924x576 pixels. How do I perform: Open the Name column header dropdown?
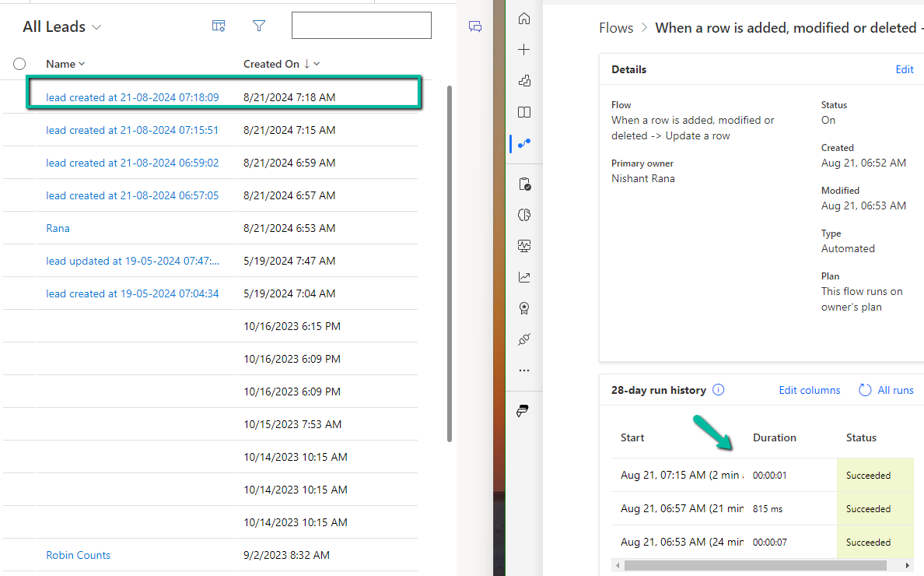(x=80, y=64)
